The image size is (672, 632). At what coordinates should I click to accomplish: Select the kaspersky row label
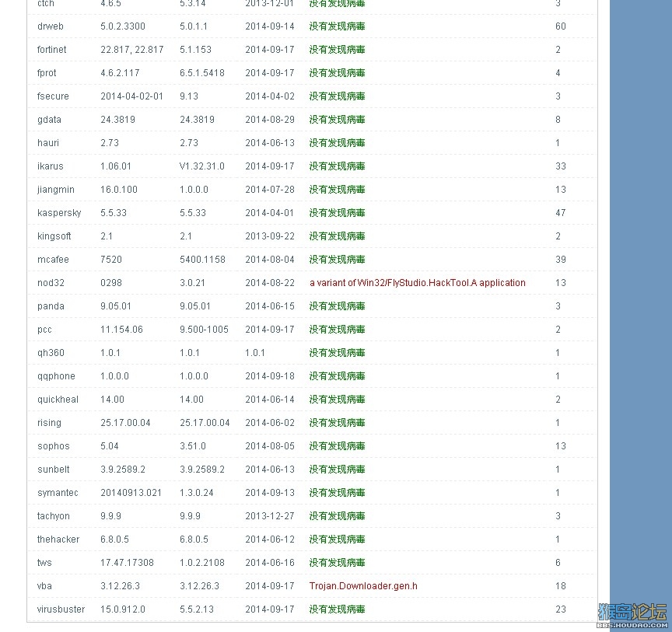tap(59, 213)
